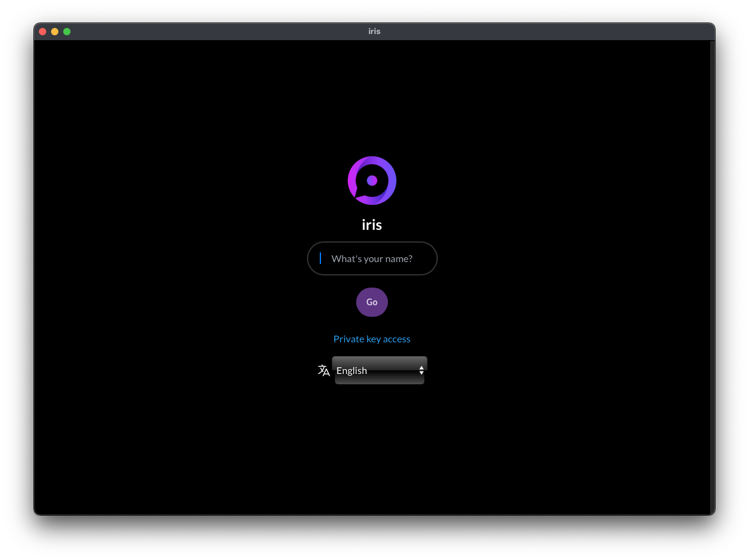Click the "iris" title in the window title bar
Viewport: 749px width, 560px height.
374,32
